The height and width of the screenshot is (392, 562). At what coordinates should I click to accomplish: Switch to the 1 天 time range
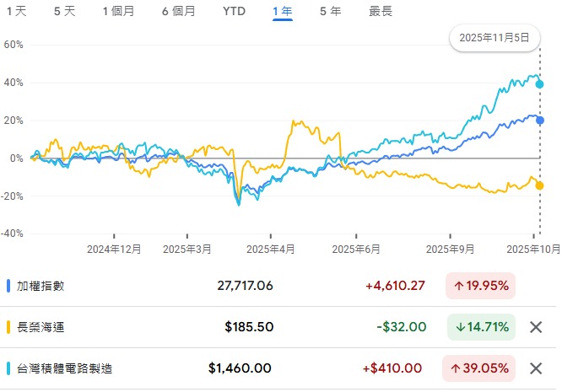tap(17, 11)
